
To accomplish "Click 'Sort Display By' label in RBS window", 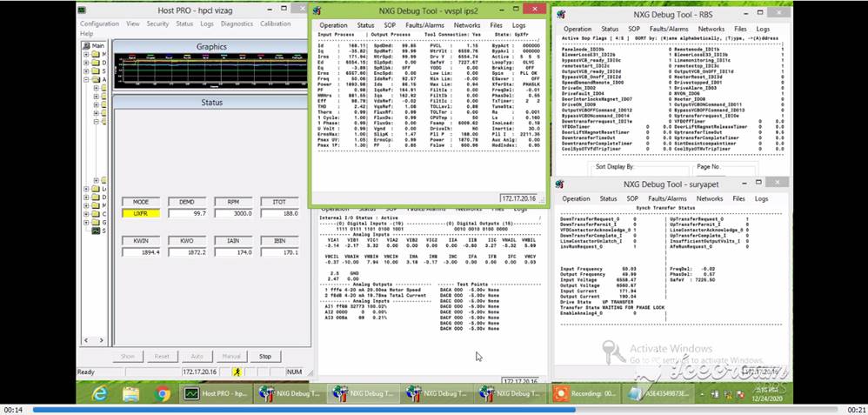I will [615, 166].
